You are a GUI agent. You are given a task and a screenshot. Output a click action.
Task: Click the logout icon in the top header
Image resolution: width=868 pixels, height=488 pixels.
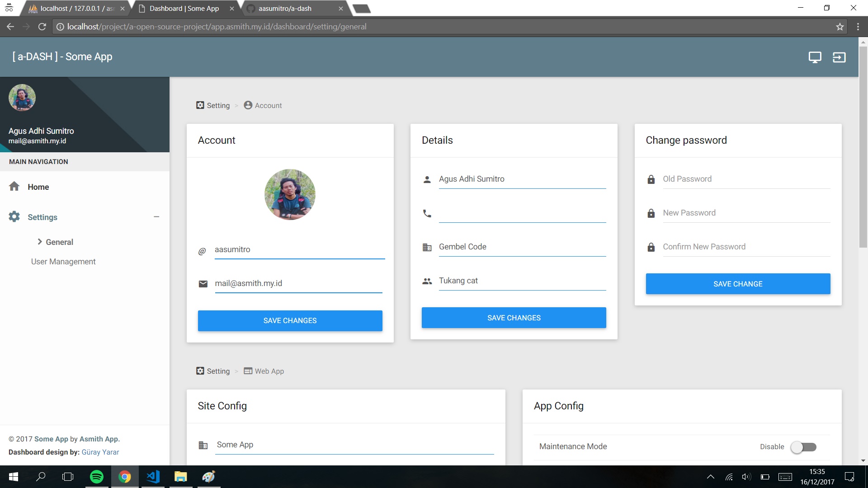tap(839, 57)
